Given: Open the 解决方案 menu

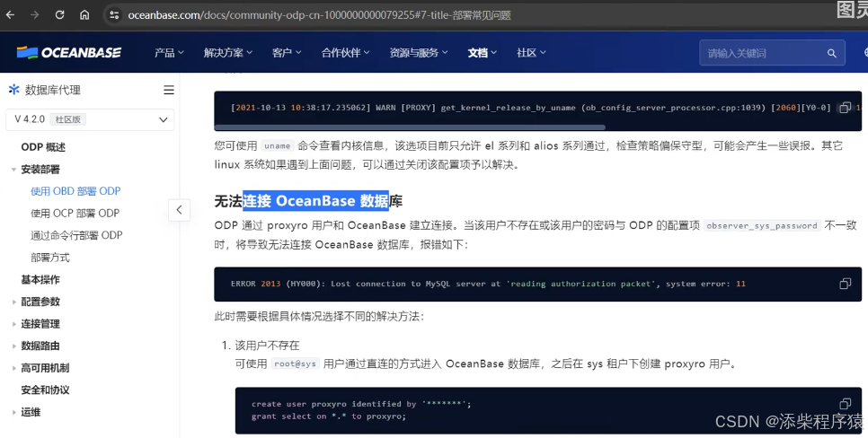Looking at the screenshot, I should (x=227, y=53).
